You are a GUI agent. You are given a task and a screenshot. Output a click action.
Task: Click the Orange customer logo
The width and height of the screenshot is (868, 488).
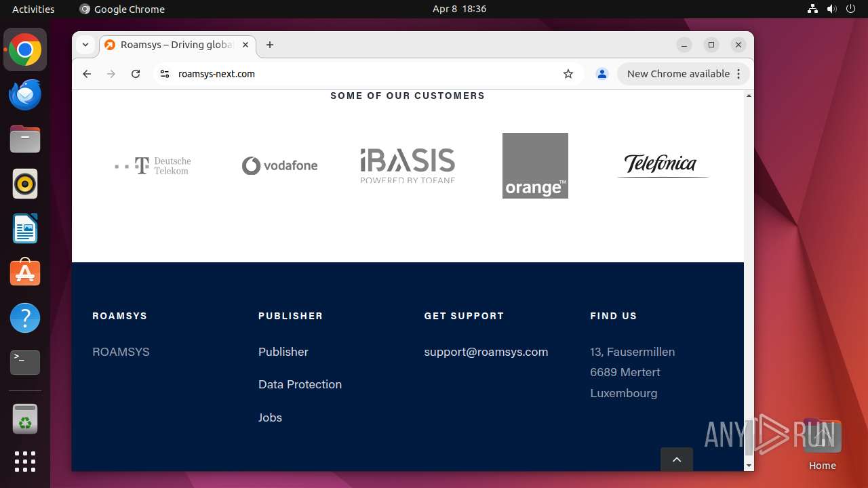(535, 165)
